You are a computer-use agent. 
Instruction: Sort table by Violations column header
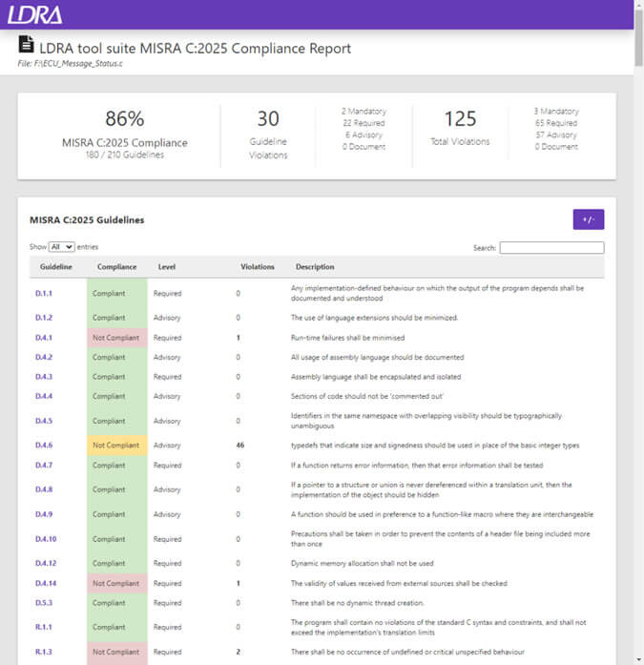point(258,267)
